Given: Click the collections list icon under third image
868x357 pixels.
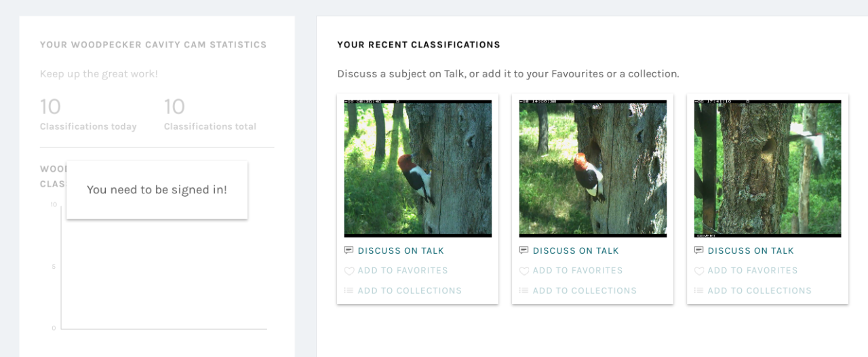Looking at the screenshot, I should click(698, 290).
